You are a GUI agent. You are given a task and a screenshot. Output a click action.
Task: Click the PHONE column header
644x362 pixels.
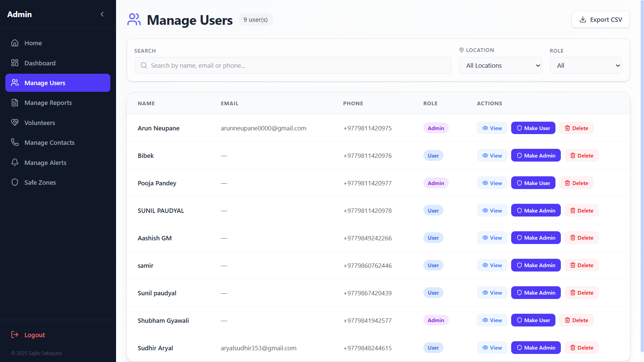click(353, 103)
